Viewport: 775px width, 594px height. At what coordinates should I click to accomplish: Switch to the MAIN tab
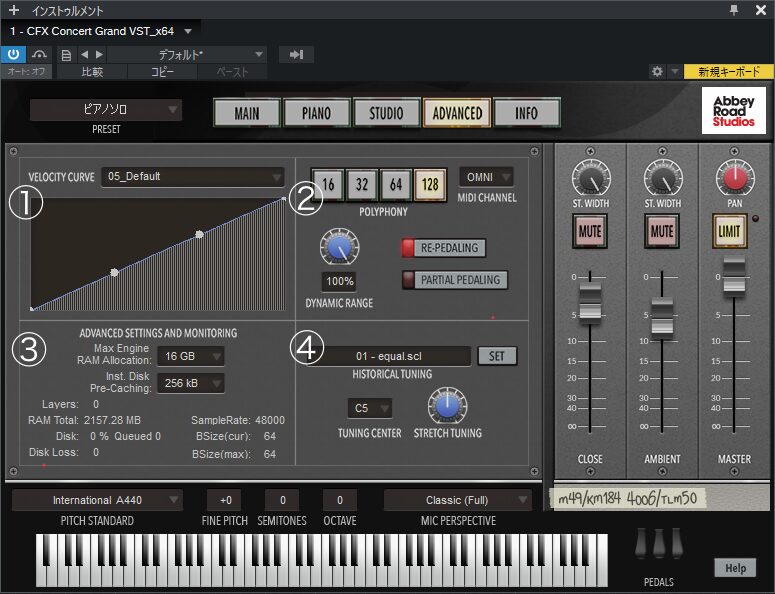point(247,113)
